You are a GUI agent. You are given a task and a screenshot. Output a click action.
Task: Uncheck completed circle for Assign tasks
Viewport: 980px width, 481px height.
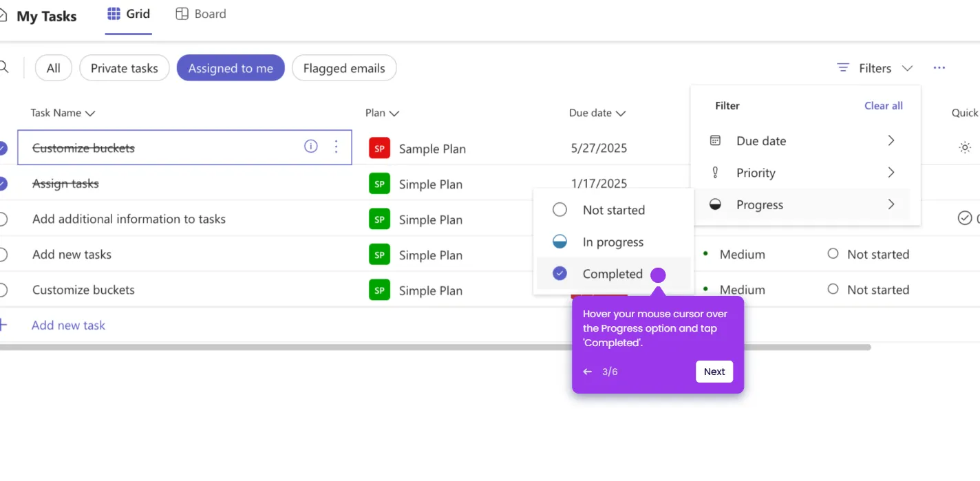[x=2, y=184]
